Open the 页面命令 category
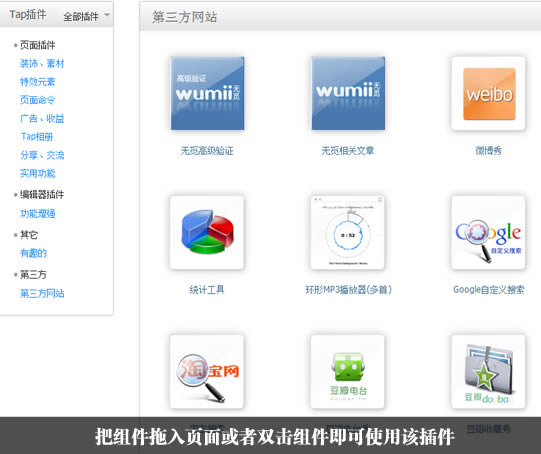Image resolution: width=541 pixels, height=454 pixels. point(38,100)
